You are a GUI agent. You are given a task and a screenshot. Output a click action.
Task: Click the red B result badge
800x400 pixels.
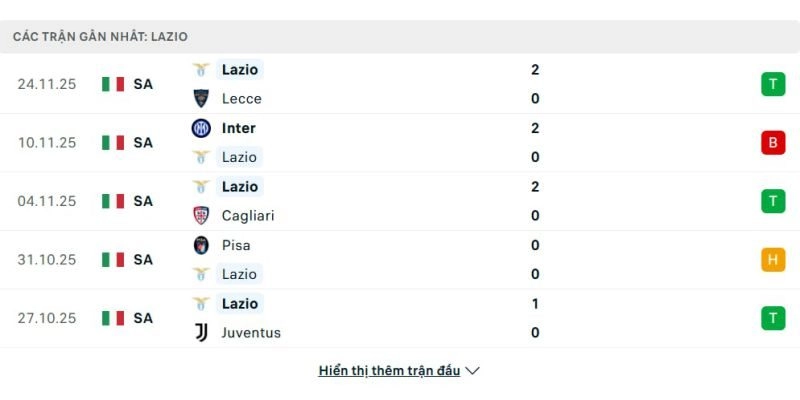(772, 142)
